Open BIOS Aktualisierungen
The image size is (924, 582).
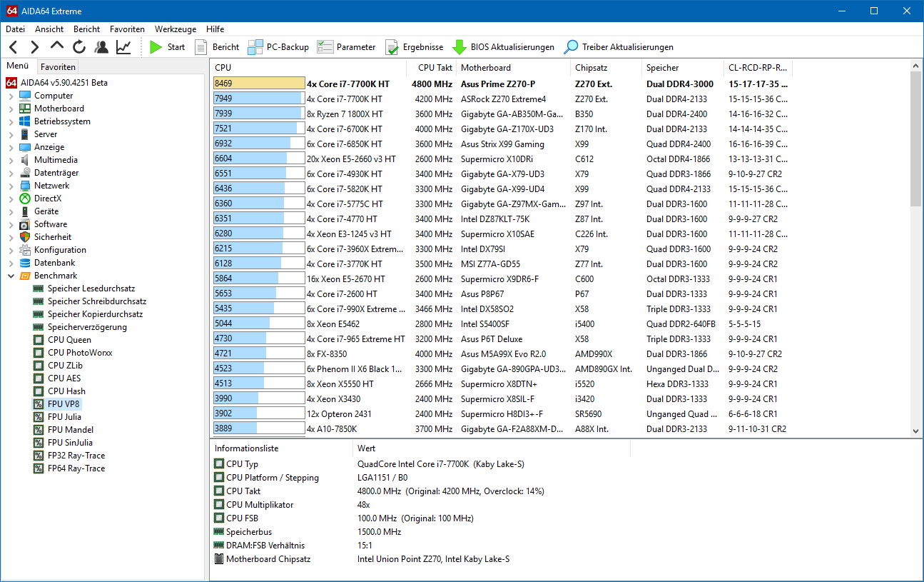pos(504,47)
